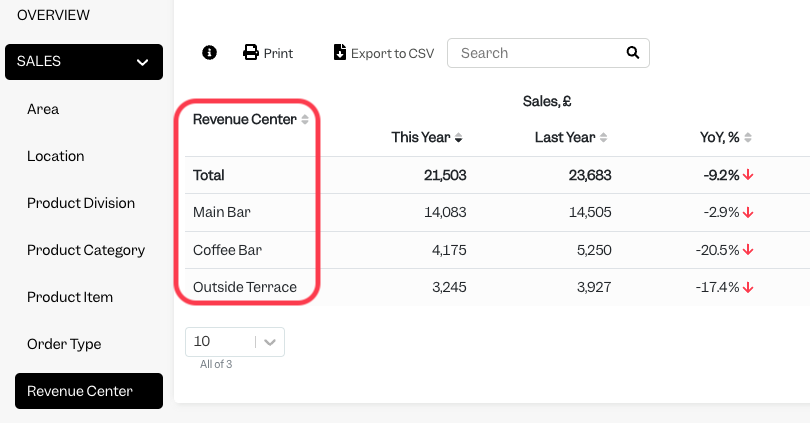Collapse the SALES menu chevron

point(143,62)
